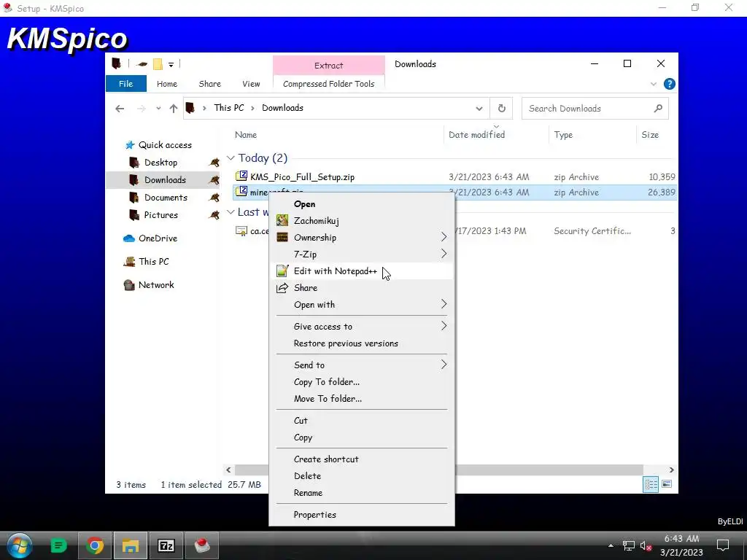747x560 pixels.
Task: Open Properties from context menu
Action: pyautogui.click(x=362, y=515)
